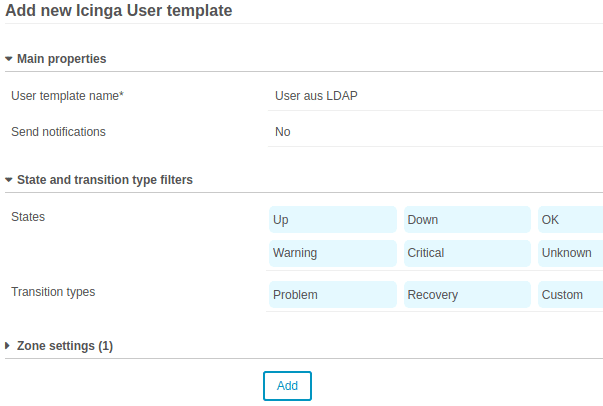Toggle the Critical state filter

coord(467,253)
